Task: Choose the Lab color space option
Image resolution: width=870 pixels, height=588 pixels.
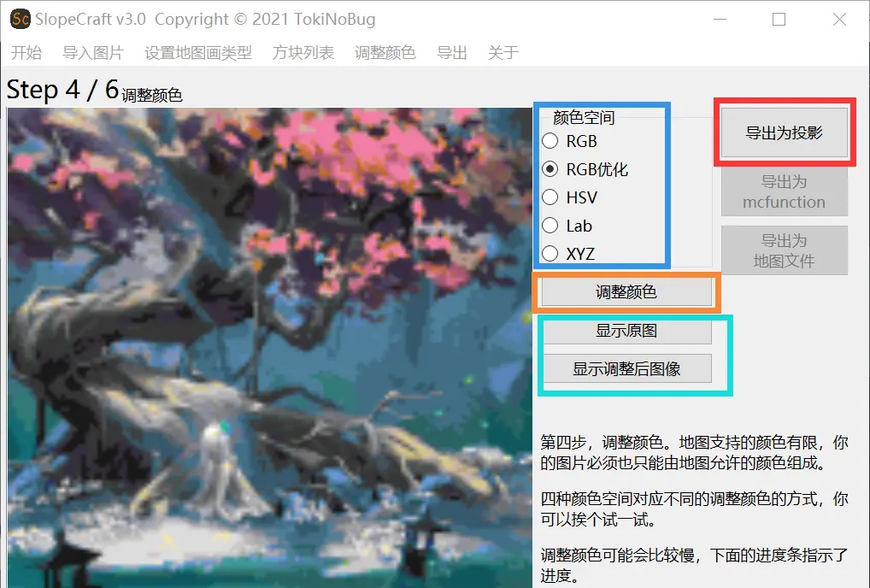Action: tap(567, 226)
